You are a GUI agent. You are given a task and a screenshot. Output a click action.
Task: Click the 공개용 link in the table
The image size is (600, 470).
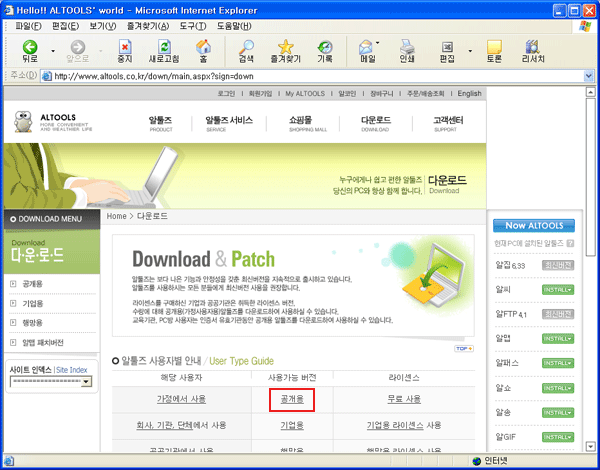[x=292, y=399]
